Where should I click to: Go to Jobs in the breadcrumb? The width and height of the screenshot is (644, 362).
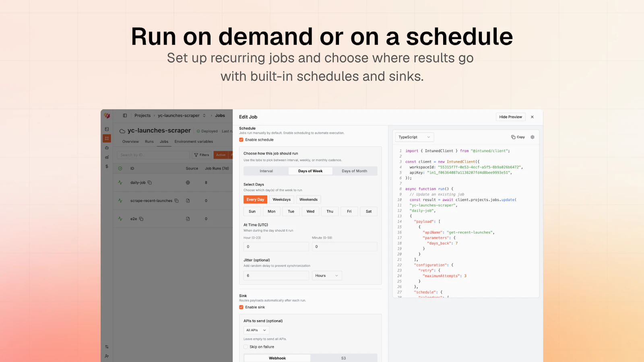pyautogui.click(x=220, y=115)
